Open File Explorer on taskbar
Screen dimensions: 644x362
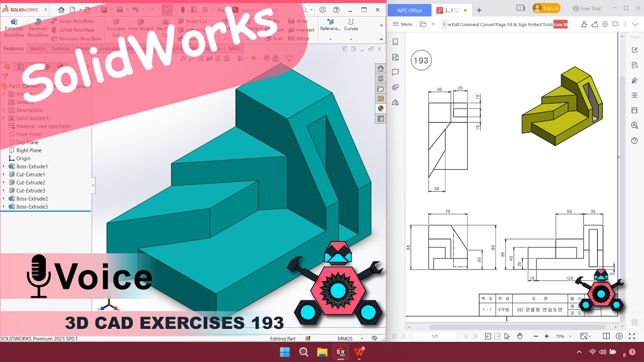pyautogui.click(x=322, y=352)
